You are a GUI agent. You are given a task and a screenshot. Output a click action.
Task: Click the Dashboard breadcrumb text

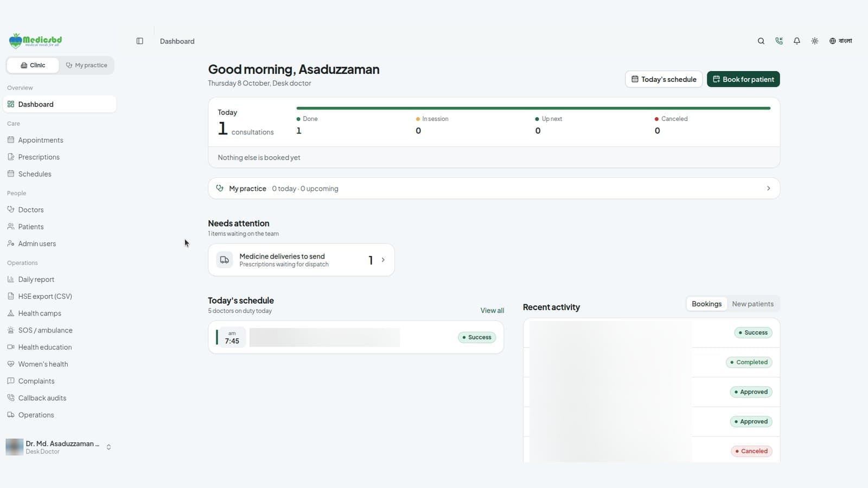click(177, 41)
